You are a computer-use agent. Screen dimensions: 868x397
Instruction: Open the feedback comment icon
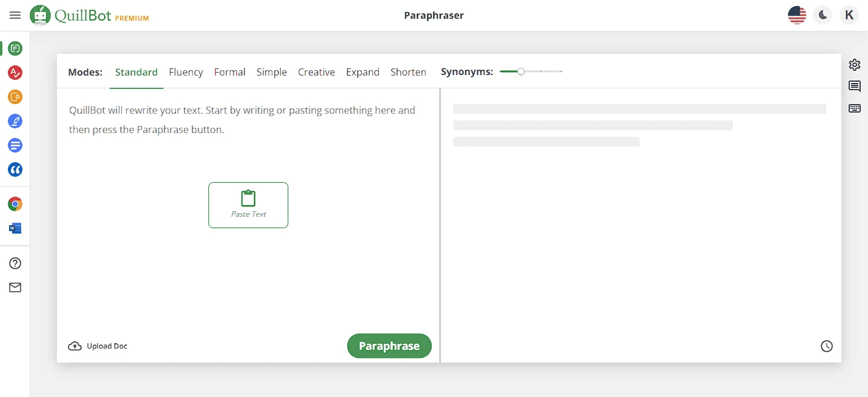pos(855,87)
